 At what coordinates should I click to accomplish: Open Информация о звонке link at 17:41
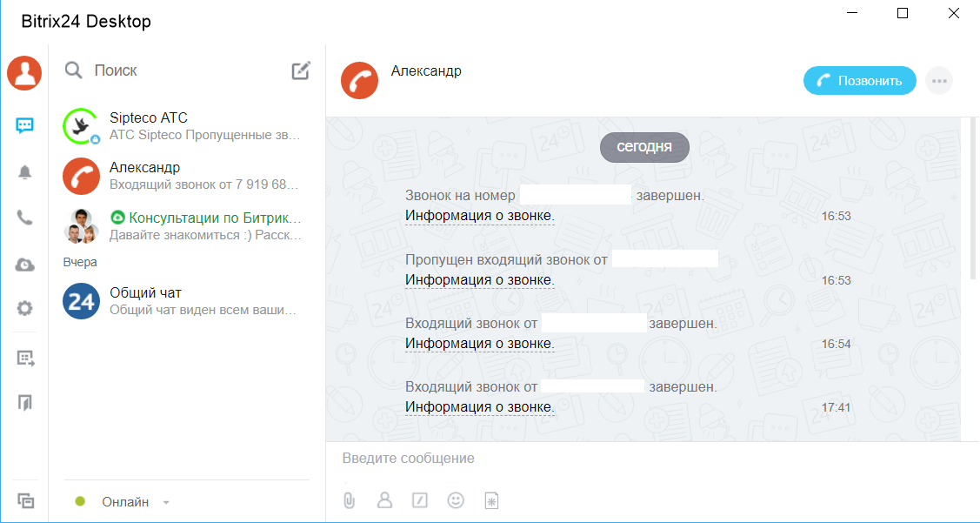pyautogui.click(x=479, y=407)
